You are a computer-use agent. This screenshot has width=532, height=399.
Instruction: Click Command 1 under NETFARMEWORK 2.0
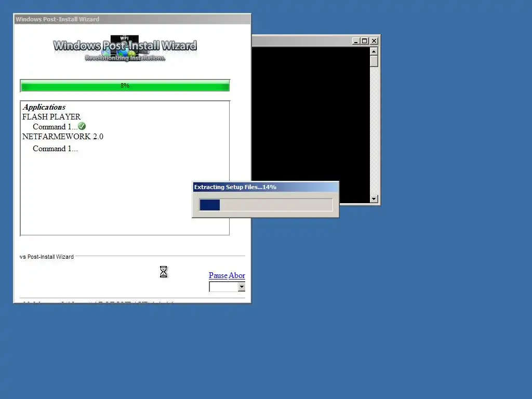(x=55, y=149)
